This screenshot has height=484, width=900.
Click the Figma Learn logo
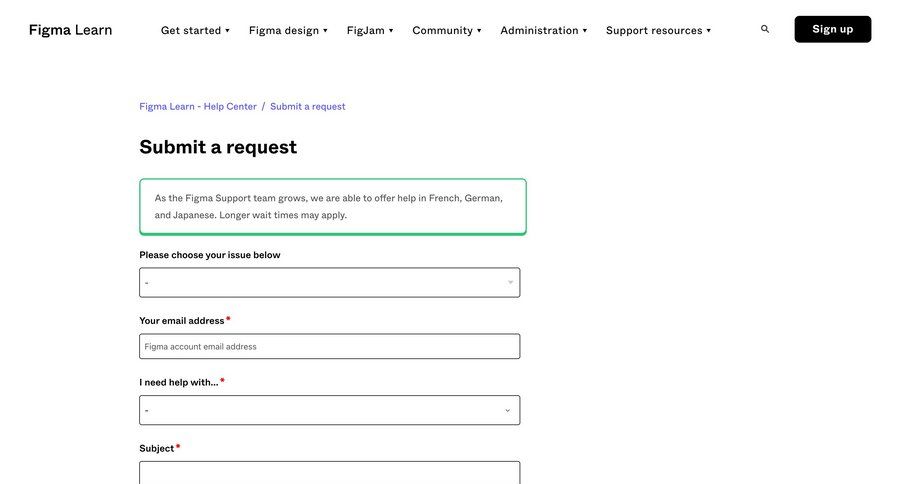pos(70,30)
